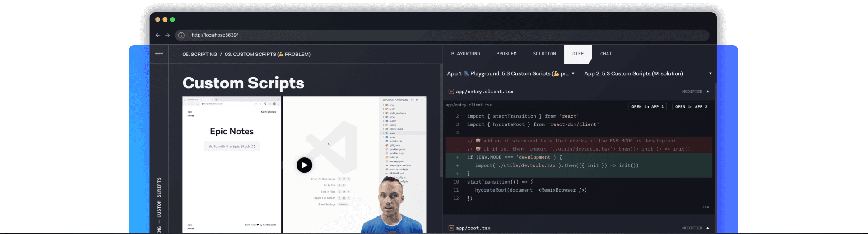Collapse the app/root.tsx diff section
The height and width of the screenshot is (234, 868).
coord(707,228)
